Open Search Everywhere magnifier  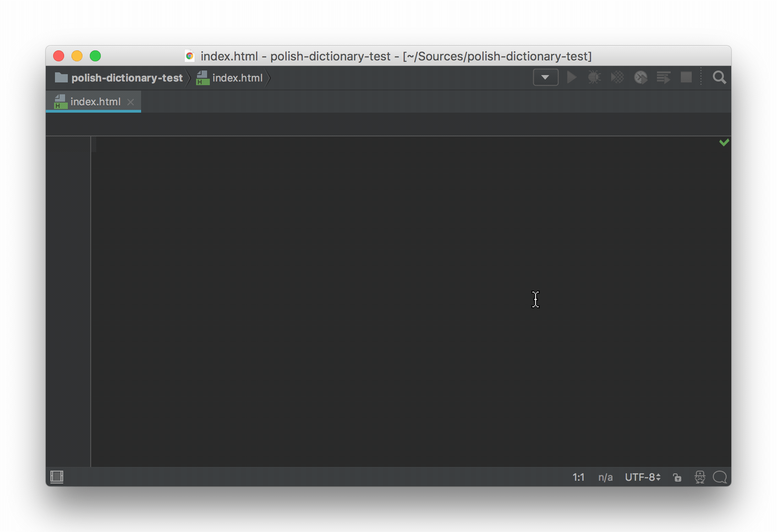[x=719, y=77]
